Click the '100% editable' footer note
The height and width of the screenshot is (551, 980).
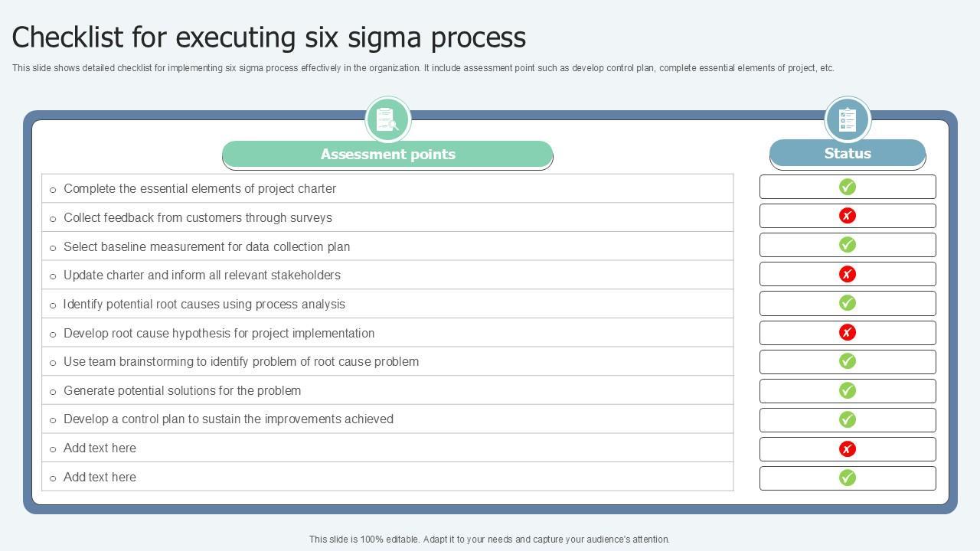(x=489, y=540)
